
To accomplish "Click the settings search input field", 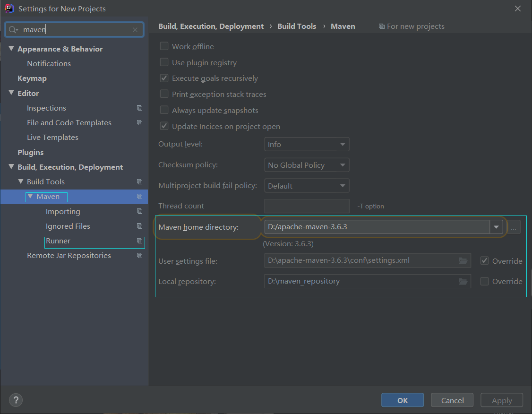I will click(74, 30).
